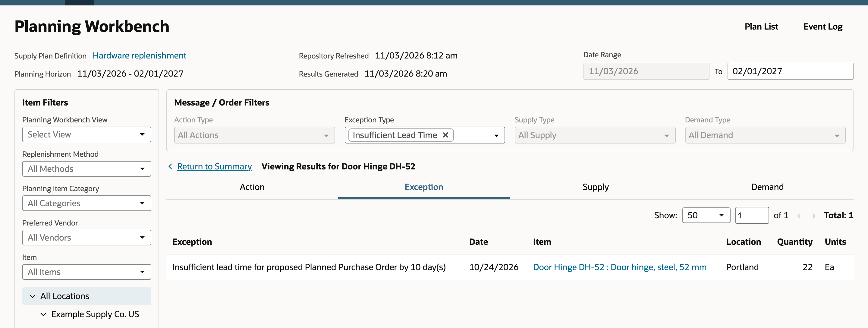
Task: Open the Replenishment Method dropdown
Action: [x=86, y=169]
